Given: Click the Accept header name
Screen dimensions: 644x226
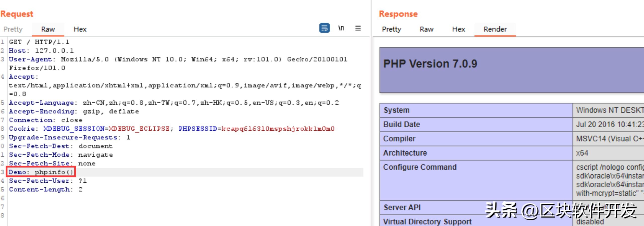Looking at the screenshot, I should [x=22, y=77].
